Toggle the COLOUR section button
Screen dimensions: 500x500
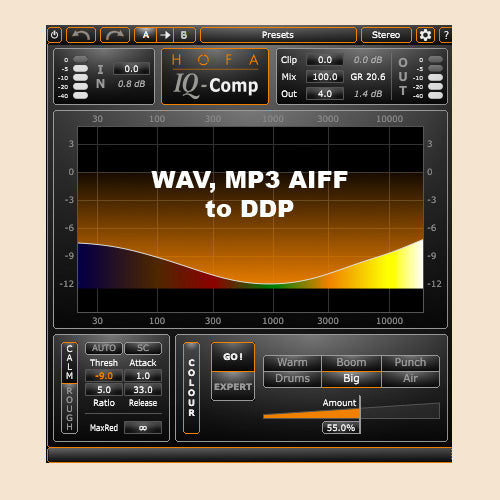(x=191, y=388)
